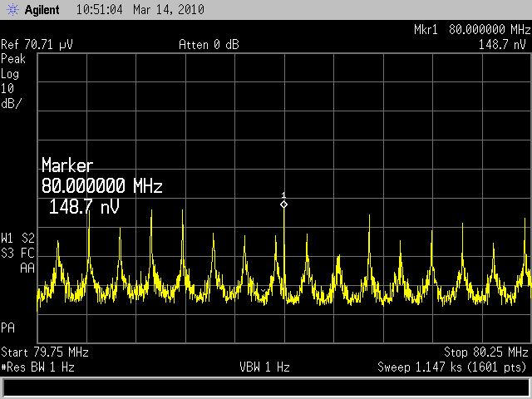Click the Ref 70.71 µV reference level
The height and width of the screenshot is (399, 532).
(x=36, y=44)
